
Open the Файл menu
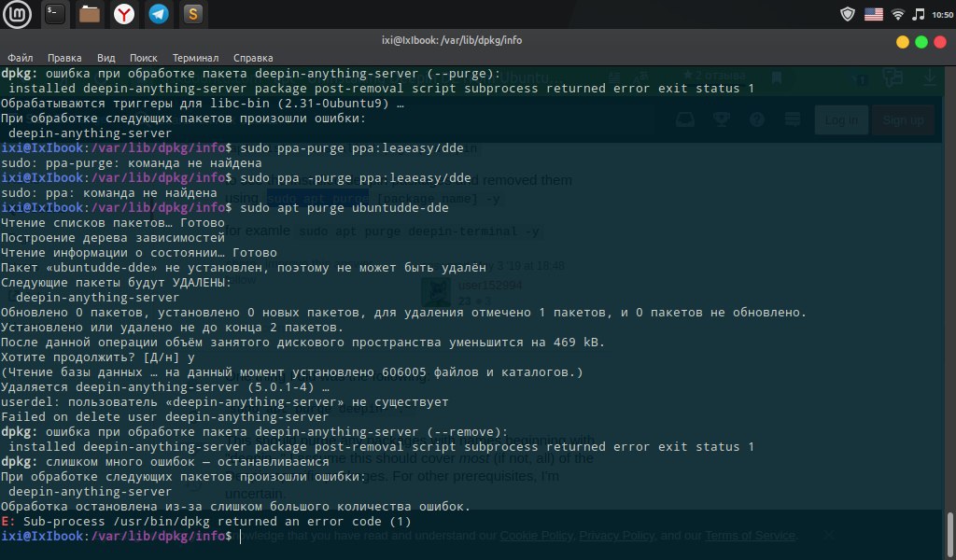[21, 58]
